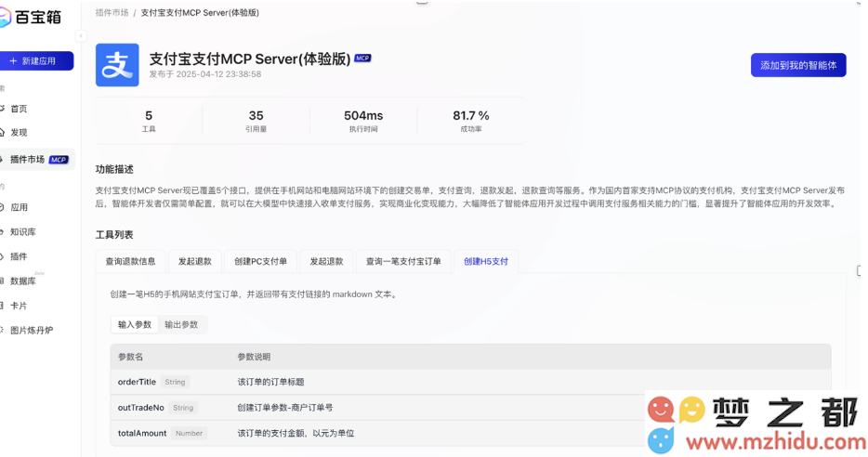
Task: Select the 输出参数 tab
Action: pos(181,325)
